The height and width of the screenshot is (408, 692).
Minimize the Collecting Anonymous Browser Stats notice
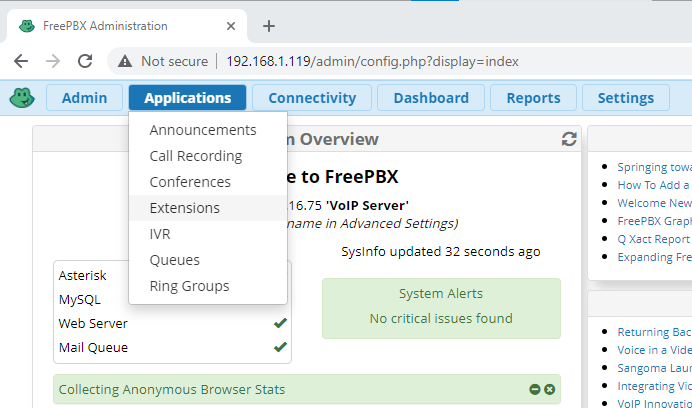click(x=535, y=389)
